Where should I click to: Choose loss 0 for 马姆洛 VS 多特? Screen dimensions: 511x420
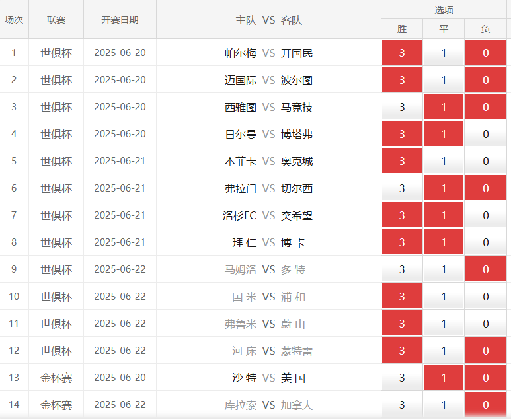tap(486, 269)
